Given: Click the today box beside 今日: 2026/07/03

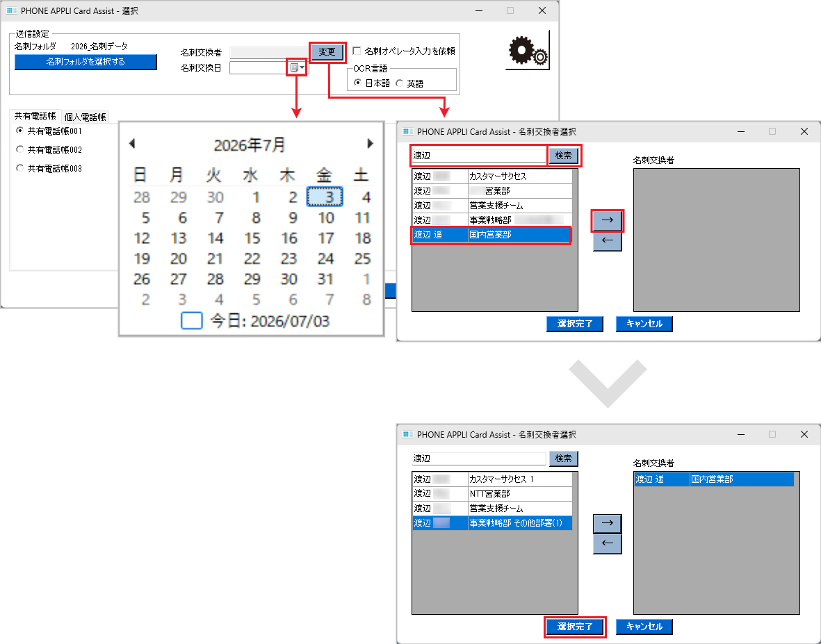Looking at the screenshot, I should [x=192, y=321].
